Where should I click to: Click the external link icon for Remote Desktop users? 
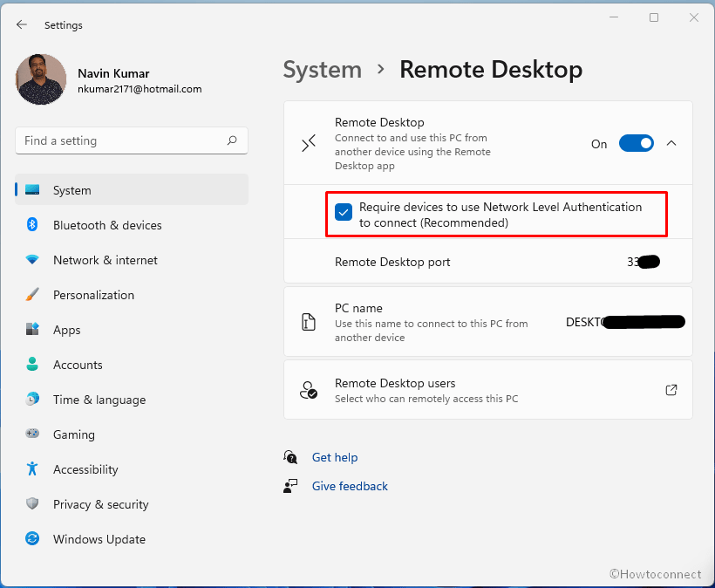[671, 390]
